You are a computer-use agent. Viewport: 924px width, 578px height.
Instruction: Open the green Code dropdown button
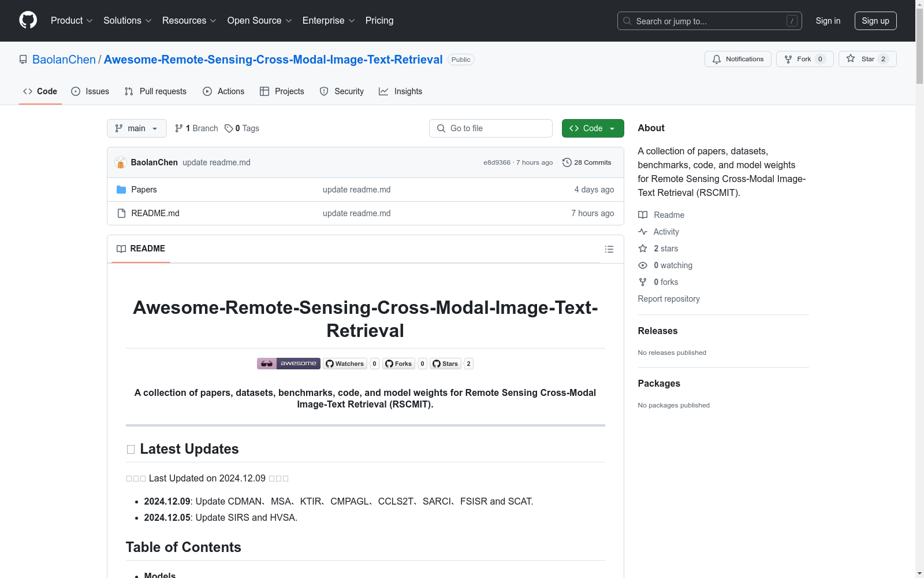click(x=593, y=128)
